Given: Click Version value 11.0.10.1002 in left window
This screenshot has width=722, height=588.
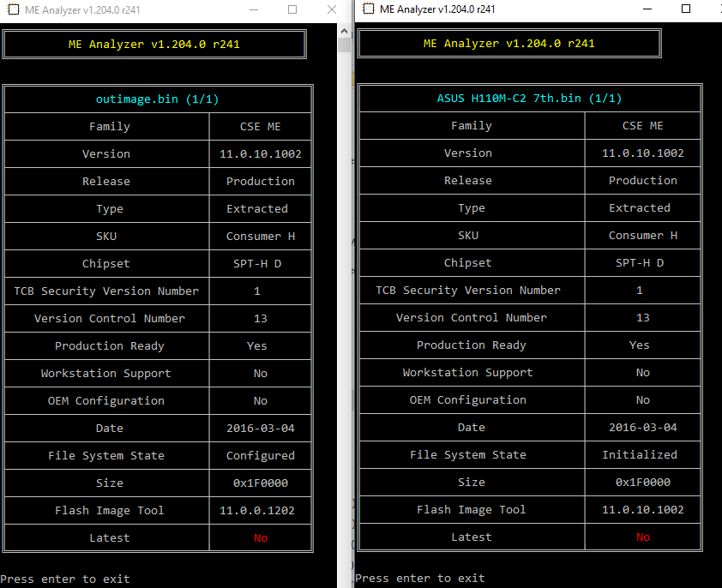Looking at the screenshot, I should (x=260, y=153).
